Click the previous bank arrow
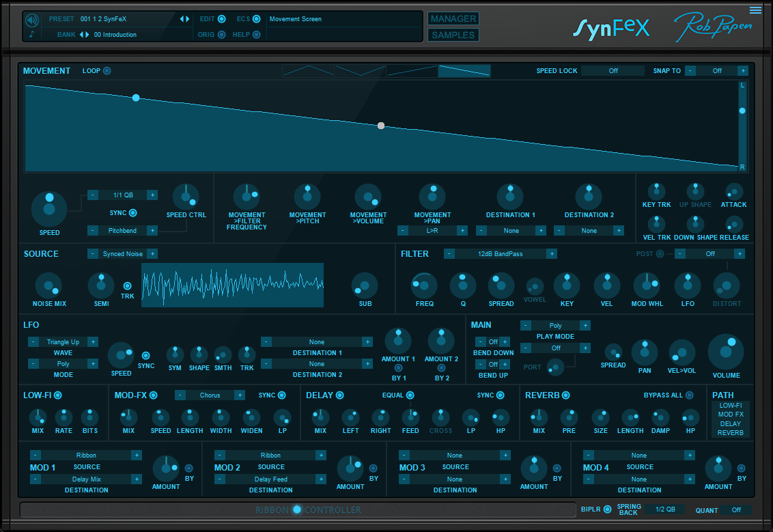The width and height of the screenshot is (773, 532). coord(82,35)
